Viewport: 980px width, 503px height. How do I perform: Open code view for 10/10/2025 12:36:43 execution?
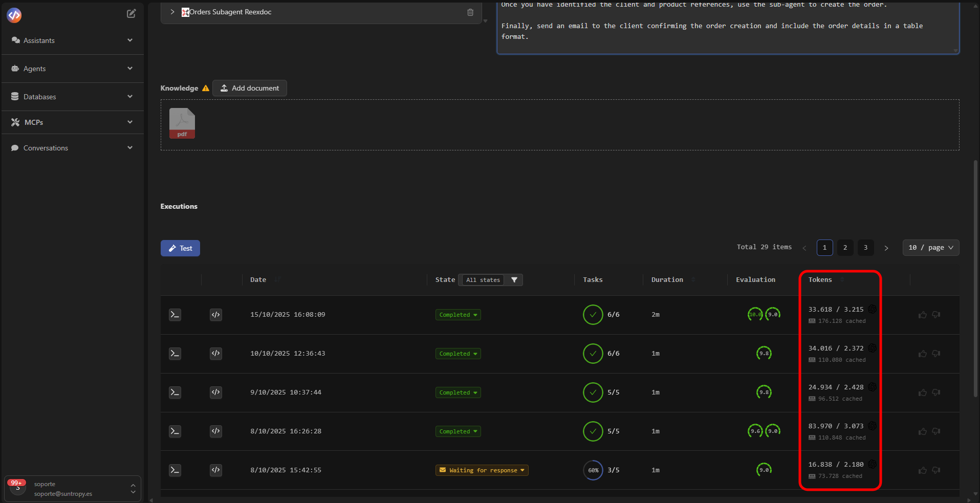[x=216, y=354]
